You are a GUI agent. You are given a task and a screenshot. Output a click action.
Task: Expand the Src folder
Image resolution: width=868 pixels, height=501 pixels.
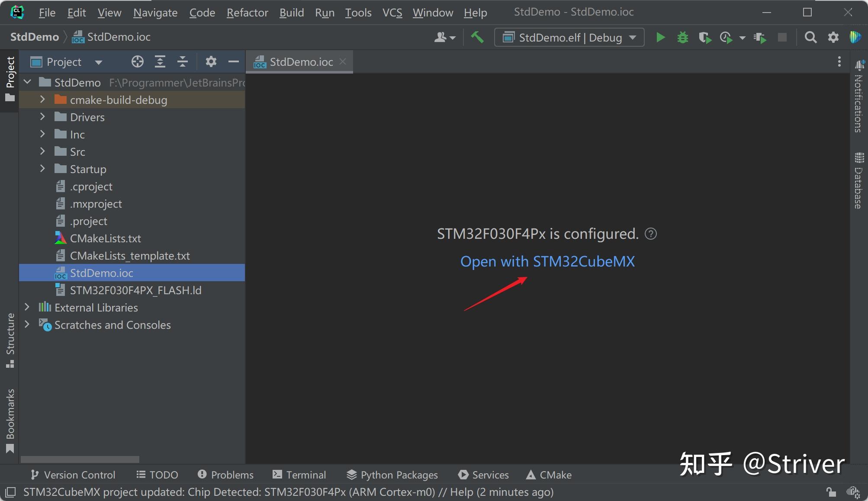pyautogui.click(x=42, y=151)
